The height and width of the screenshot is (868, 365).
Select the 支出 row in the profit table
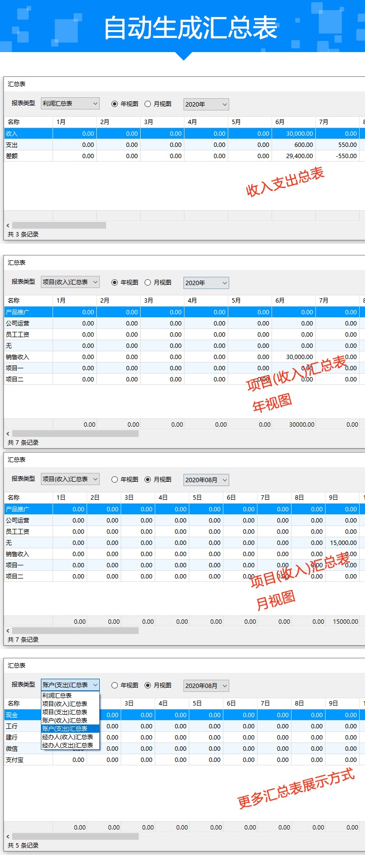184,145
